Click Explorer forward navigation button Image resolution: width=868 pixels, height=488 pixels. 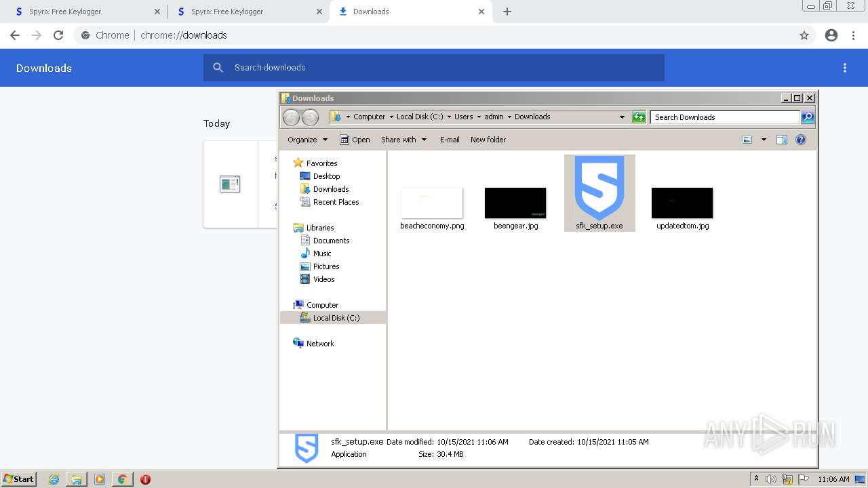(x=310, y=117)
